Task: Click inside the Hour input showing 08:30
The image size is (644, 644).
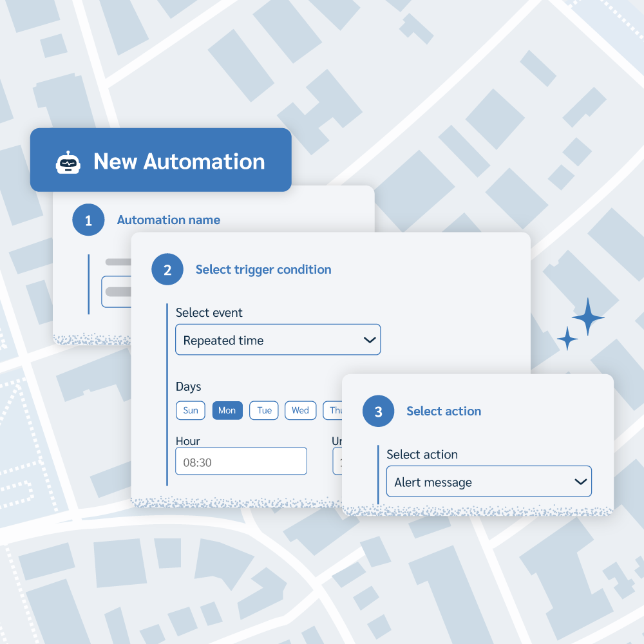Action: click(x=241, y=460)
